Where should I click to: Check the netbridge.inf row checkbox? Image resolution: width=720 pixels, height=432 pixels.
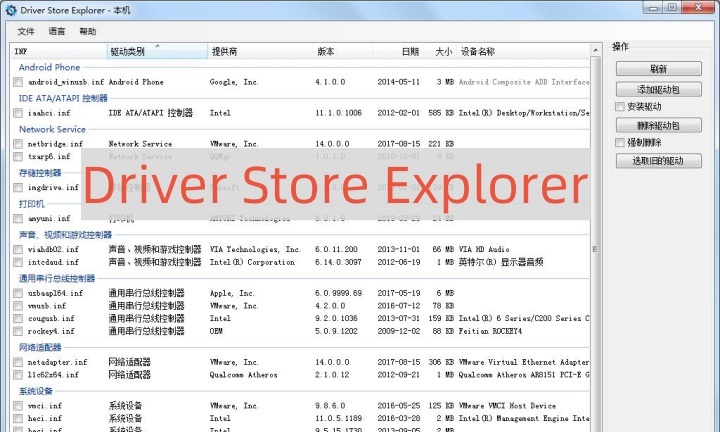tap(18, 144)
